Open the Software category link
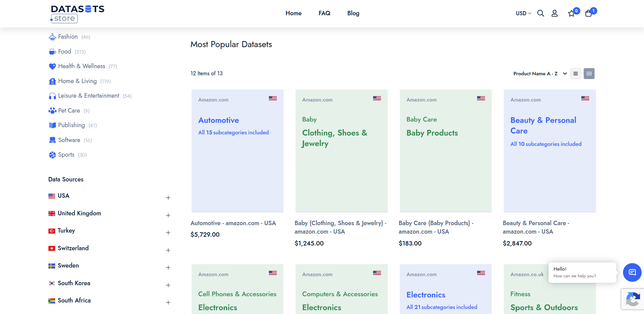Viewport: 644px width, 314px height. [69, 140]
